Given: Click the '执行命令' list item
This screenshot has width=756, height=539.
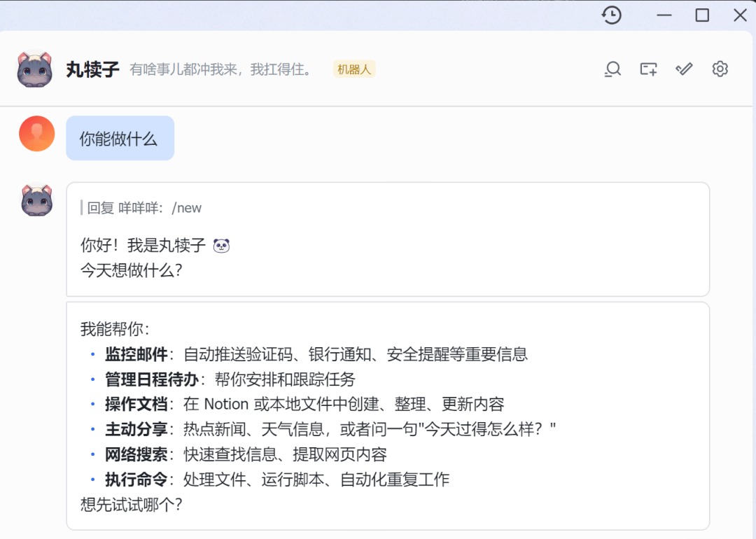Looking at the screenshot, I should click(136, 479).
